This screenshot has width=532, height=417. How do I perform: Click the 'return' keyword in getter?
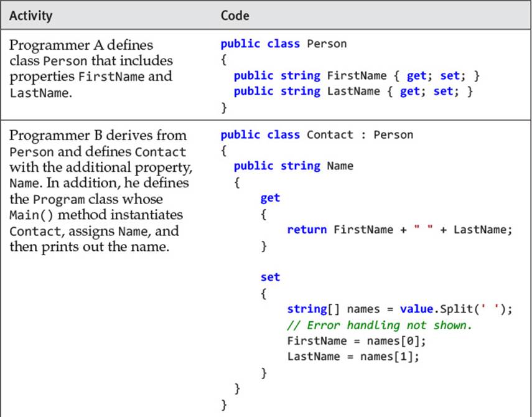(x=307, y=230)
